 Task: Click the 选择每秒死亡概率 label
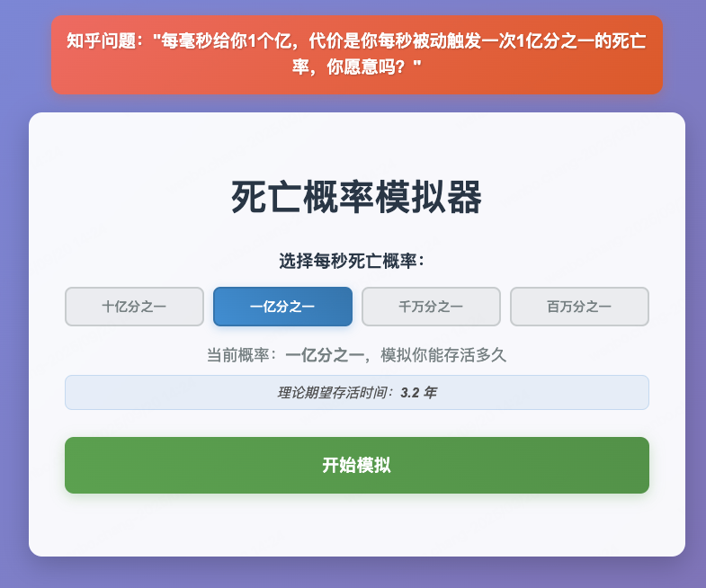click(352, 261)
